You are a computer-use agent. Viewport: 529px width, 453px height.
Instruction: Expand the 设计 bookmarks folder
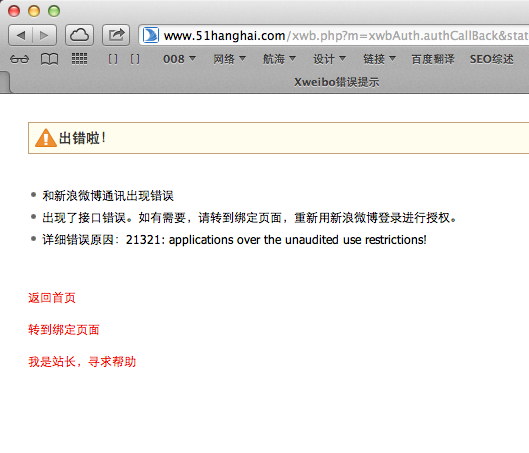click(329, 59)
